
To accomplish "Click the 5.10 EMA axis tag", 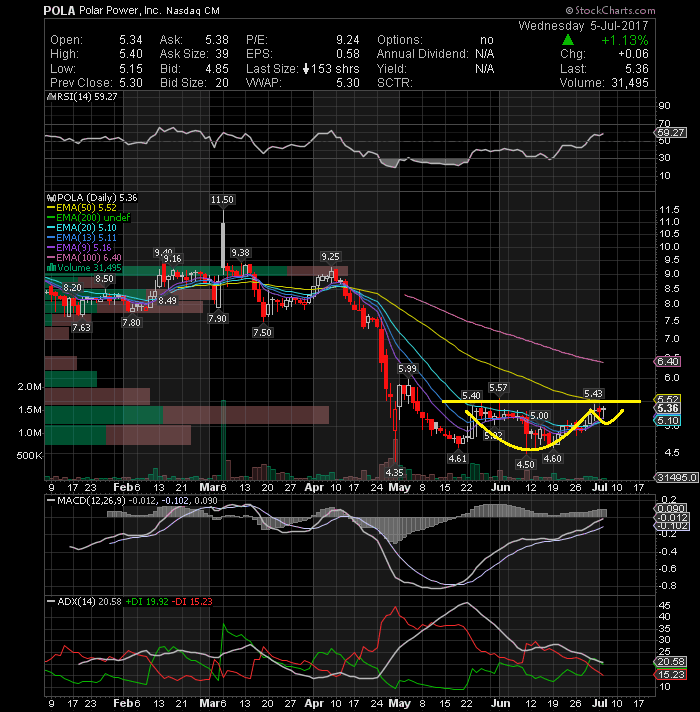I will click(667, 421).
